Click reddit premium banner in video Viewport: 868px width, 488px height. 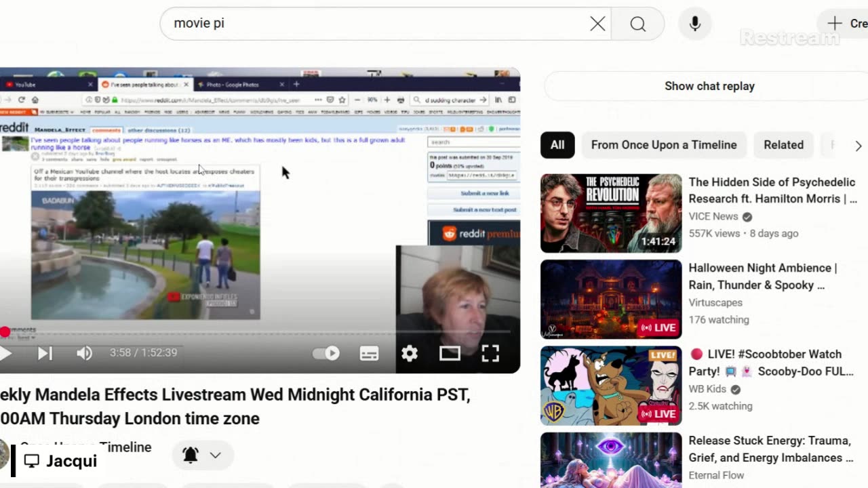click(474, 233)
